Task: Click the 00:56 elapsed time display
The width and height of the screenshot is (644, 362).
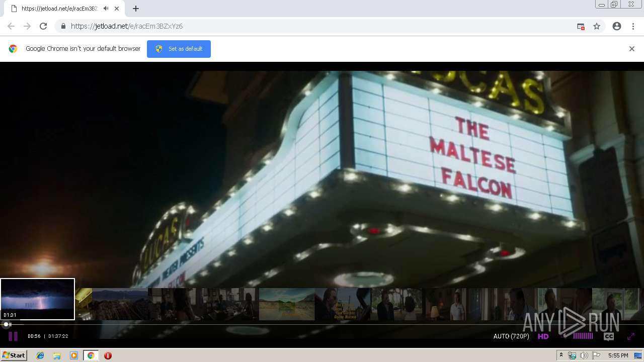Action: click(34, 336)
